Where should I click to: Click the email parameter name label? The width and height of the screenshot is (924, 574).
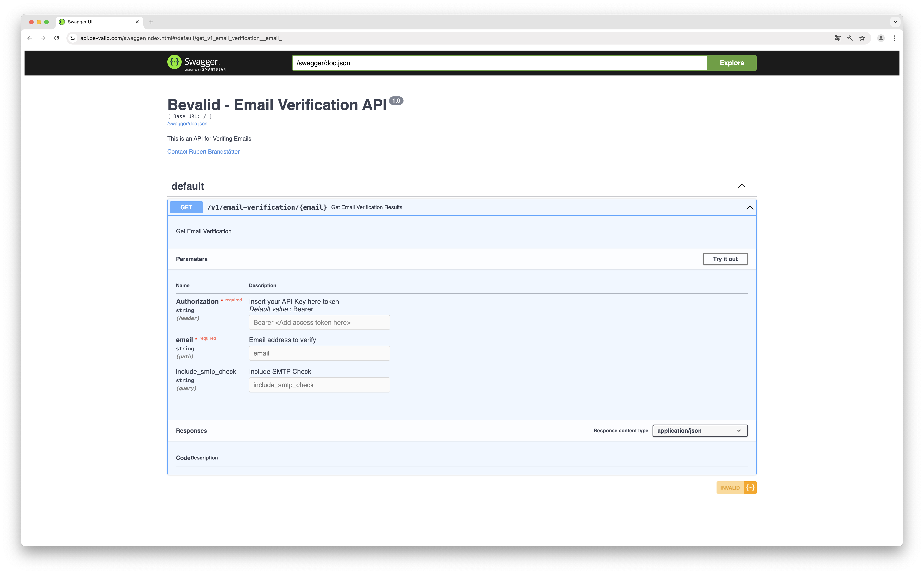pos(184,340)
